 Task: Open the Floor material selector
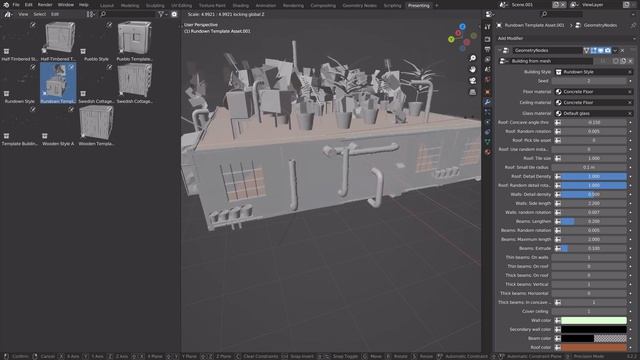(594, 92)
